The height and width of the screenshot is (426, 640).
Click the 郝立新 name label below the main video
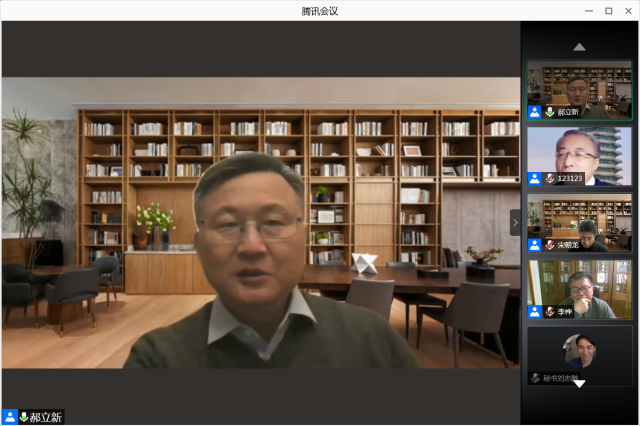click(x=46, y=416)
